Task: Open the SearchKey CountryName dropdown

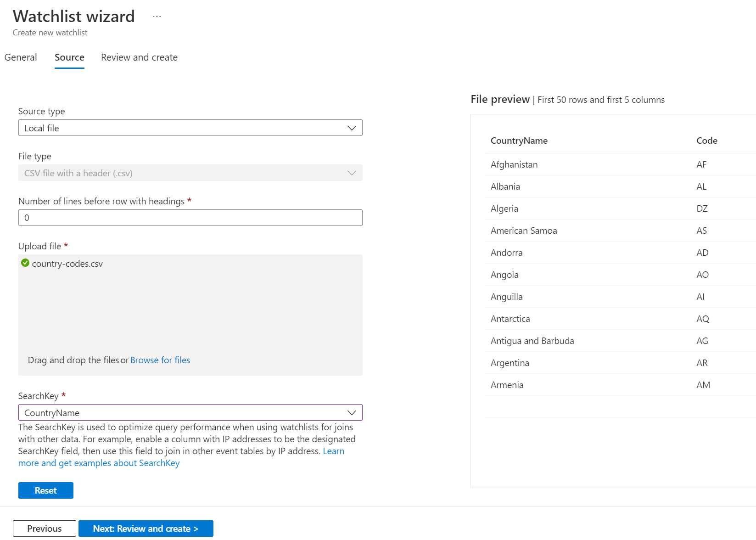Action: [190, 413]
